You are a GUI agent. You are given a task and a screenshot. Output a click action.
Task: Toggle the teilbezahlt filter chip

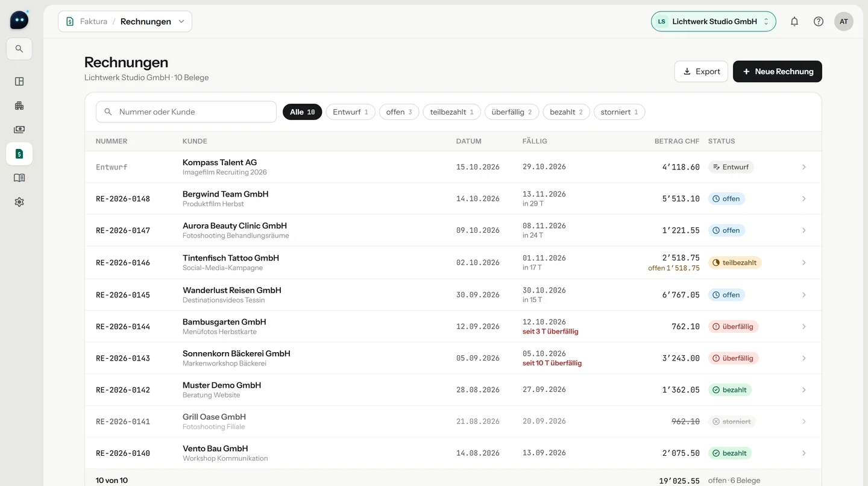[451, 112]
